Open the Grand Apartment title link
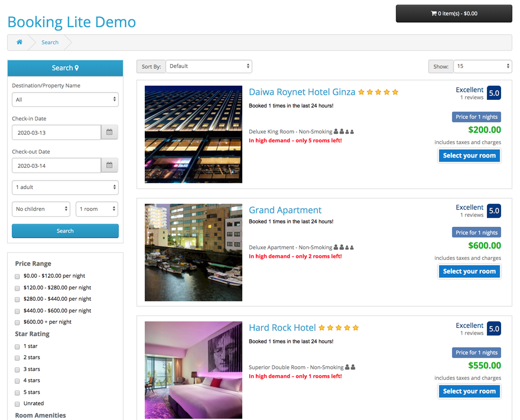This screenshot has width=520, height=420. pos(285,210)
